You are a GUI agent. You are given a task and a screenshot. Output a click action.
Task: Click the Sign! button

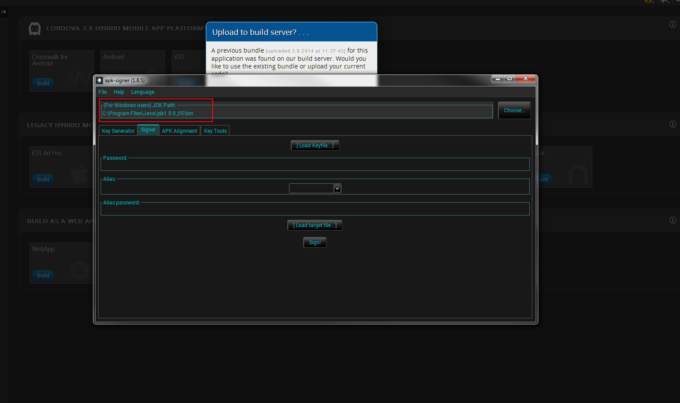[315, 242]
